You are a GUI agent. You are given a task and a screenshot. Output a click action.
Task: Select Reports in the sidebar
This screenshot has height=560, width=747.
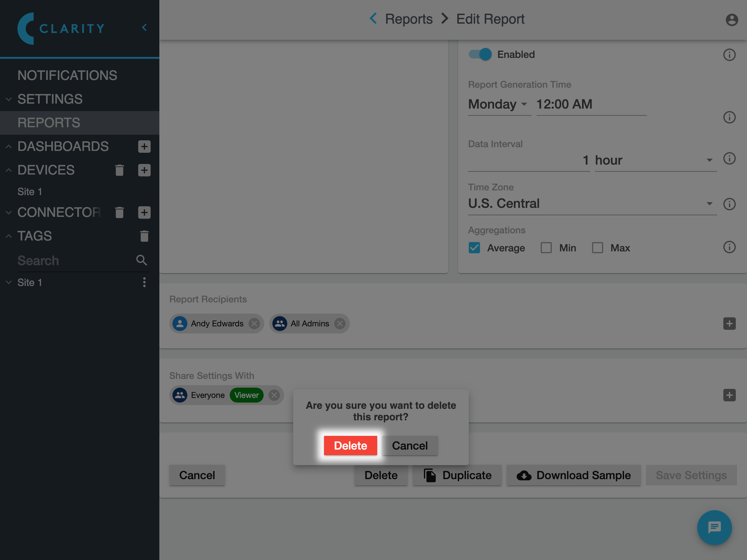49,123
